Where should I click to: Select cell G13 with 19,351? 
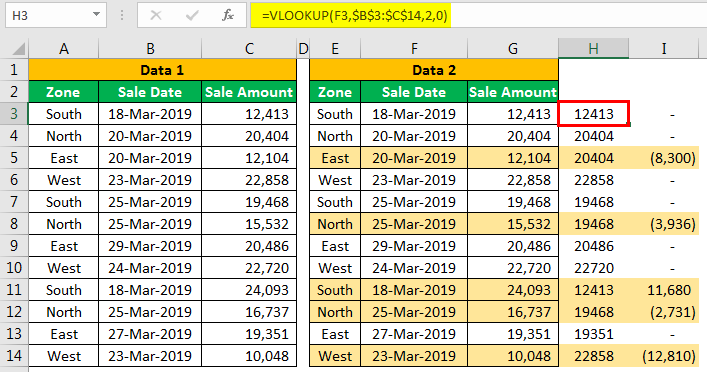click(513, 334)
